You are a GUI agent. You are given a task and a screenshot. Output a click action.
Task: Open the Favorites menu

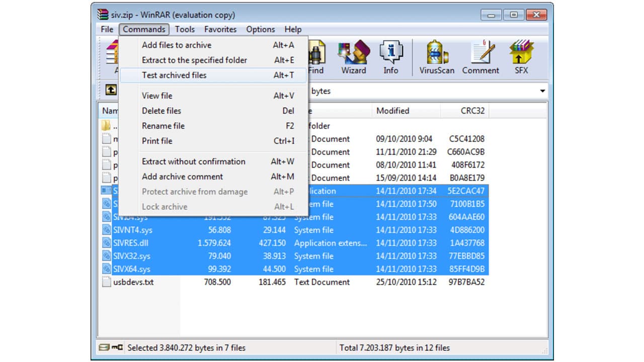[220, 29]
